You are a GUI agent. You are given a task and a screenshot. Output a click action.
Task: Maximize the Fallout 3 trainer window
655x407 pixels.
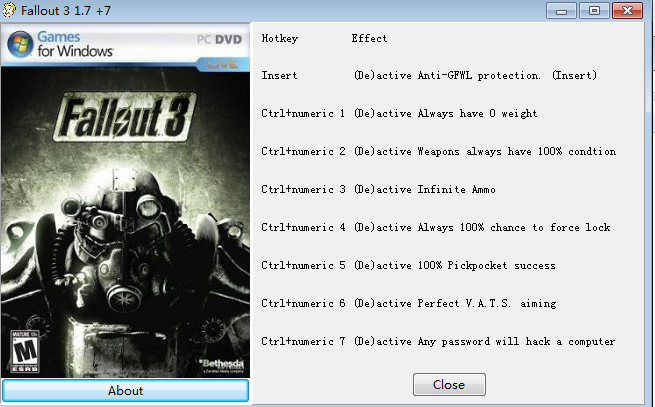pos(594,10)
